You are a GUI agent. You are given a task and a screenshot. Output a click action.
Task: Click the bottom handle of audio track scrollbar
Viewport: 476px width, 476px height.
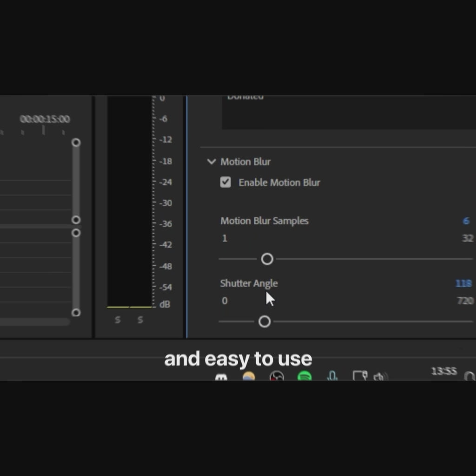76,312
